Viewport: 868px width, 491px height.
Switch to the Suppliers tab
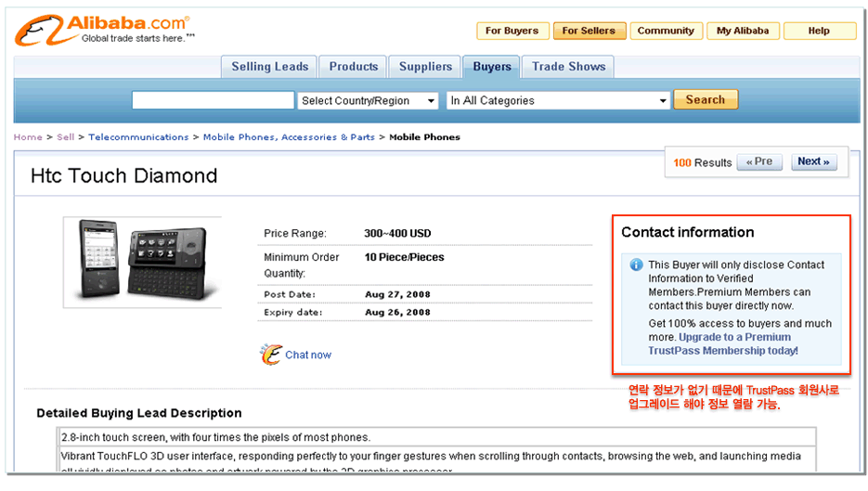coord(425,67)
